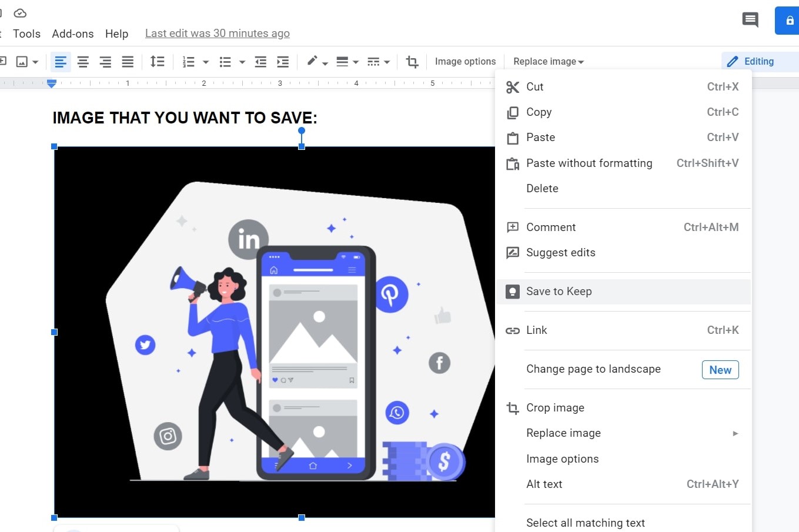Click the cloud saved status icon

tap(20, 13)
